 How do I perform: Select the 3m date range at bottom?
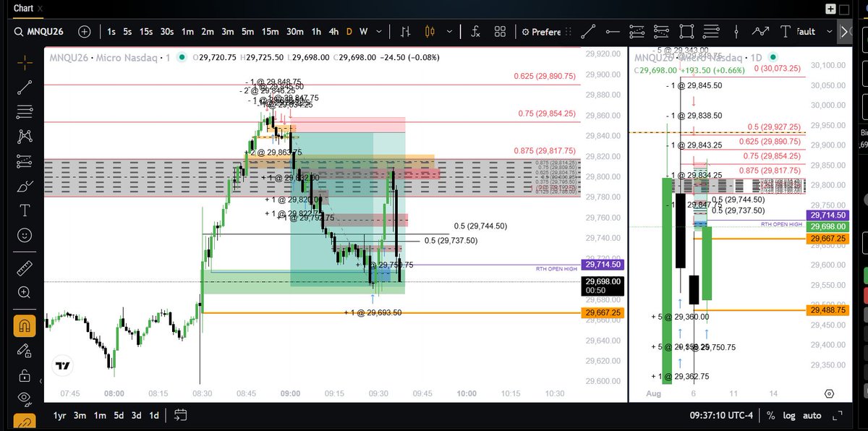tap(80, 415)
